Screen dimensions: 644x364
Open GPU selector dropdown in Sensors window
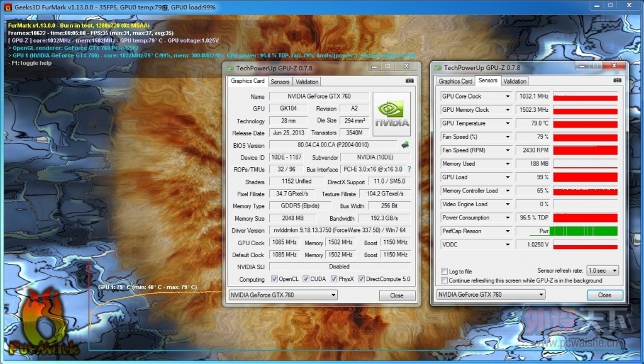pos(491,295)
